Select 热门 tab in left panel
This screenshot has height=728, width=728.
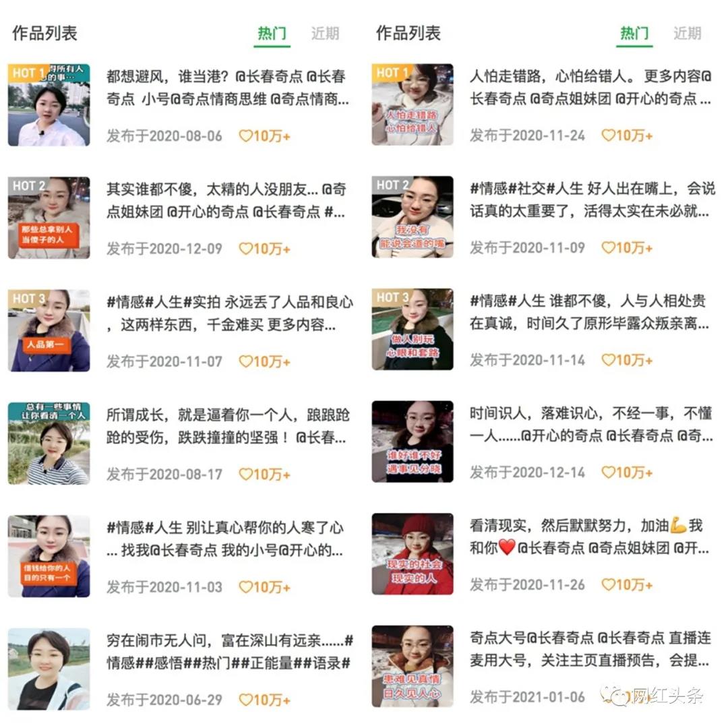tap(272, 34)
